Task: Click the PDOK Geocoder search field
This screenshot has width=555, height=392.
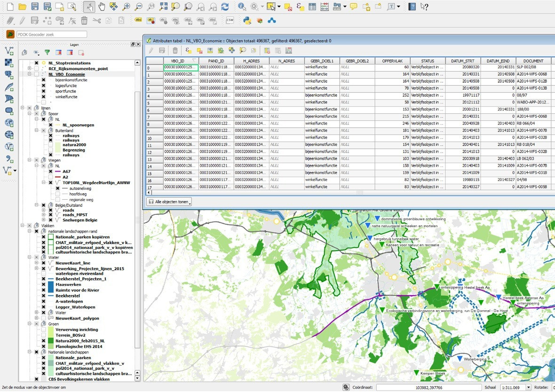Action: [52, 34]
